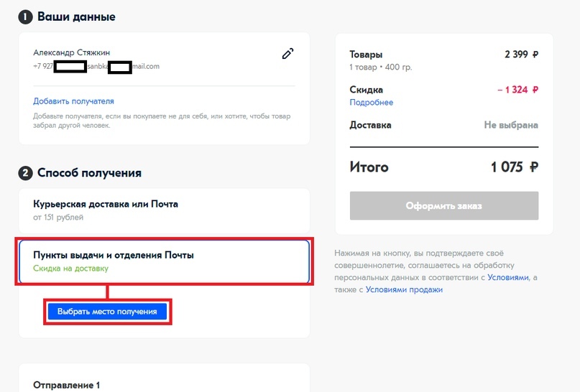Open the Условиями продажи link

pyautogui.click(x=404, y=290)
